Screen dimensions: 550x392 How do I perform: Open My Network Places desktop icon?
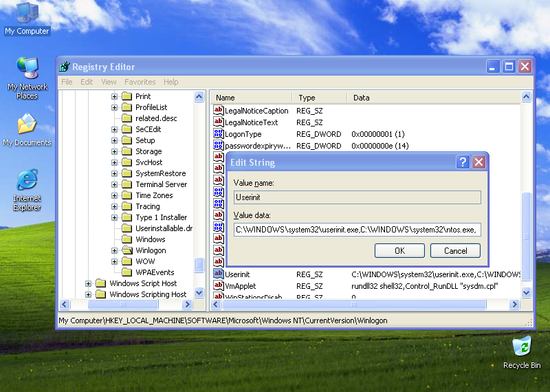[27, 78]
